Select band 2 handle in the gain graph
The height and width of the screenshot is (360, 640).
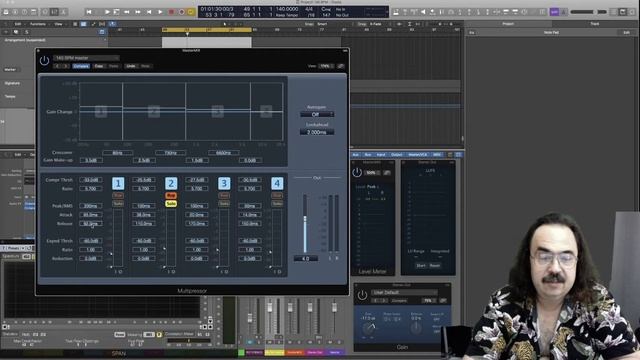click(153, 111)
